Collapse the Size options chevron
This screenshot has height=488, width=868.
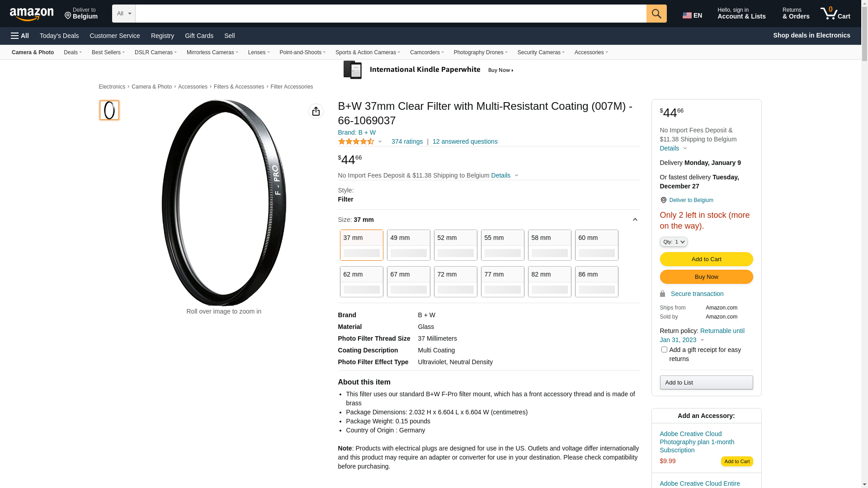pyautogui.click(x=635, y=220)
